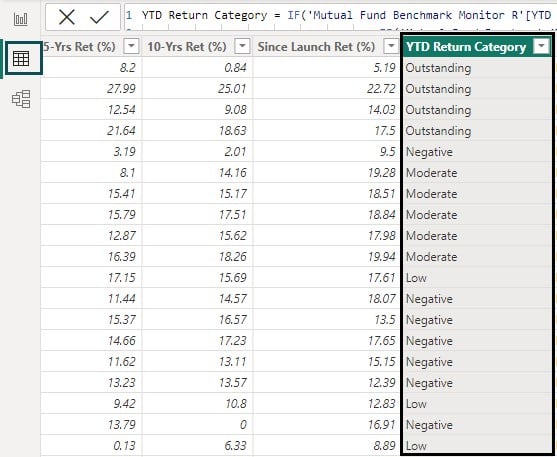The width and height of the screenshot is (557, 457).
Task: Click cell with value 17.51
Action: (x=197, y=215)
